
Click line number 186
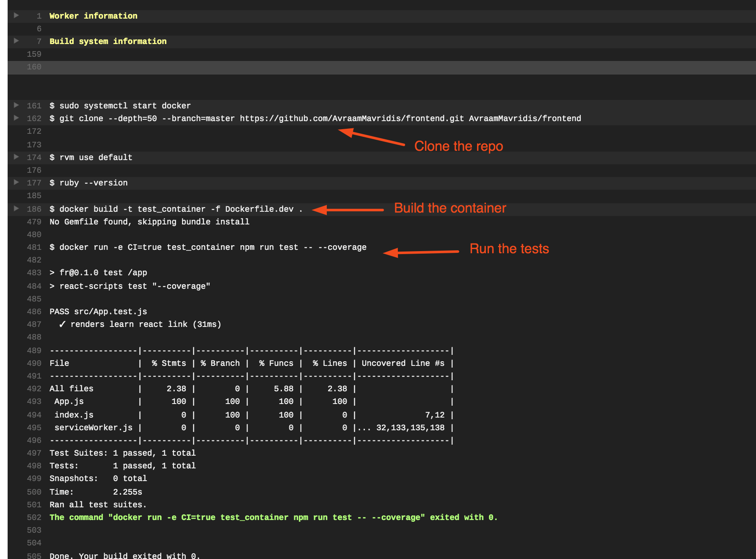34,209
